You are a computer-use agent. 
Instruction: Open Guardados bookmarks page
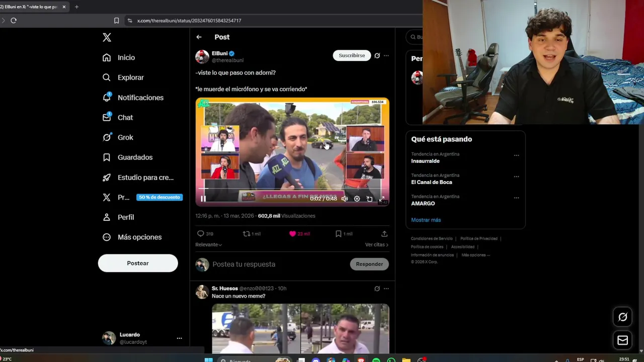[x=127, y=157]
